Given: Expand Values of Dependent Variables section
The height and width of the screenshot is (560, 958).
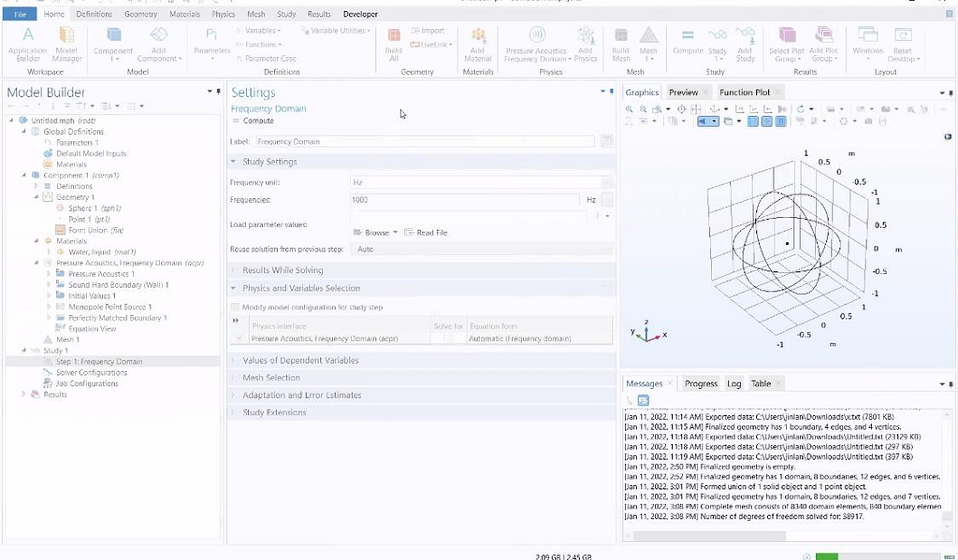Looking at the screenshot, I should click(x=233, y=360).
